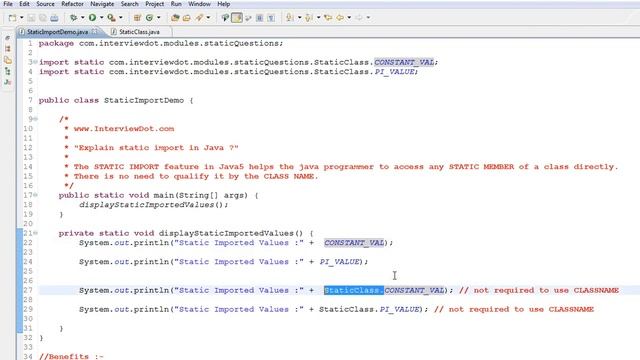Click the New Java Class icon
The width and height of the screenshot is (640, 360).
(x=149, y=18)
